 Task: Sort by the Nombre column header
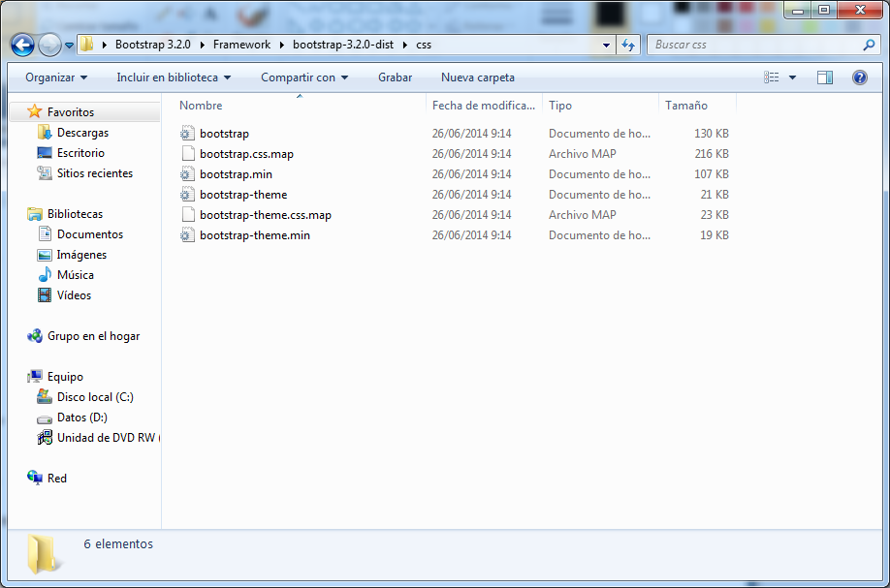click(x=301, y=106)
